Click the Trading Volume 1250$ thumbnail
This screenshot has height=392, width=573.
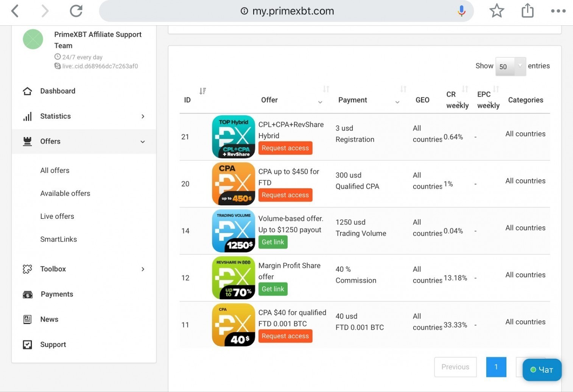pos(234,231)
